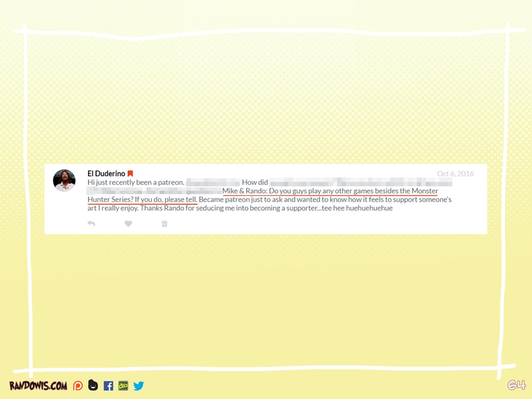Delete the comment using the trash icon
Viewport: 532px width, 399px height.
[164, 224]
